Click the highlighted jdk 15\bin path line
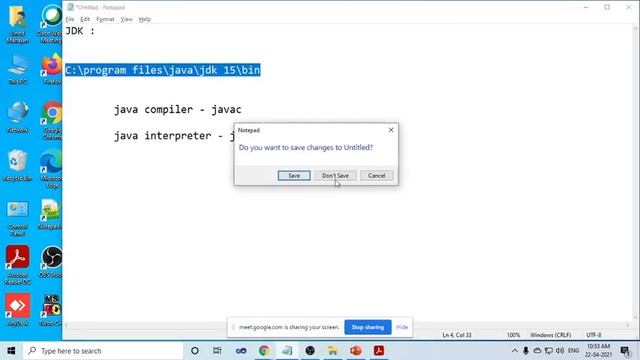640x360 pixels. (x=162, y=70)
